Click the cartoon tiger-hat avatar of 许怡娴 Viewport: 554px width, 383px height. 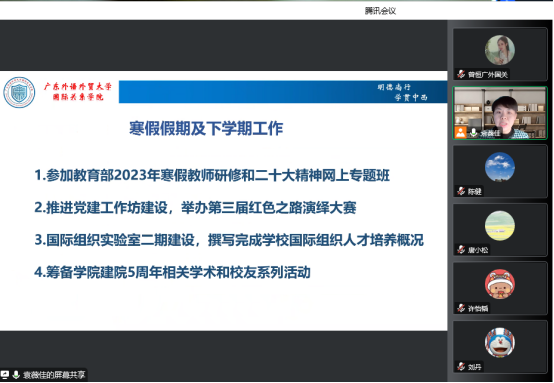(x=500, y=284)
